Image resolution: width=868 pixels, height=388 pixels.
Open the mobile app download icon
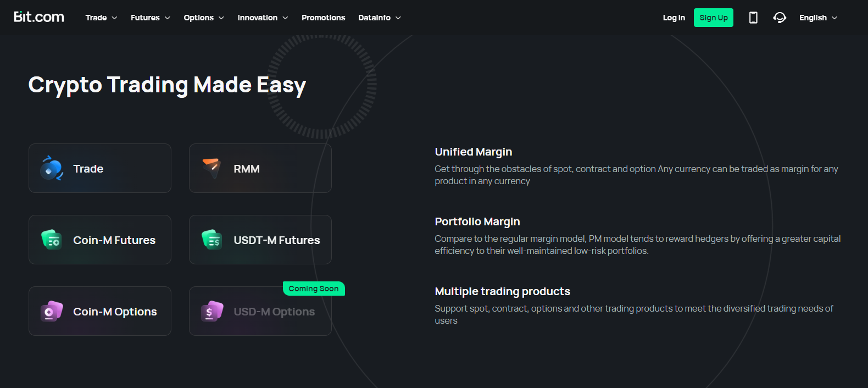[x=753, y=18]
